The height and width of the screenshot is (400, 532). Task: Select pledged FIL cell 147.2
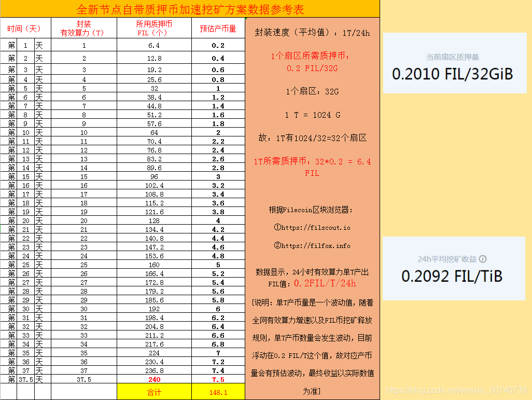(154, 247)
